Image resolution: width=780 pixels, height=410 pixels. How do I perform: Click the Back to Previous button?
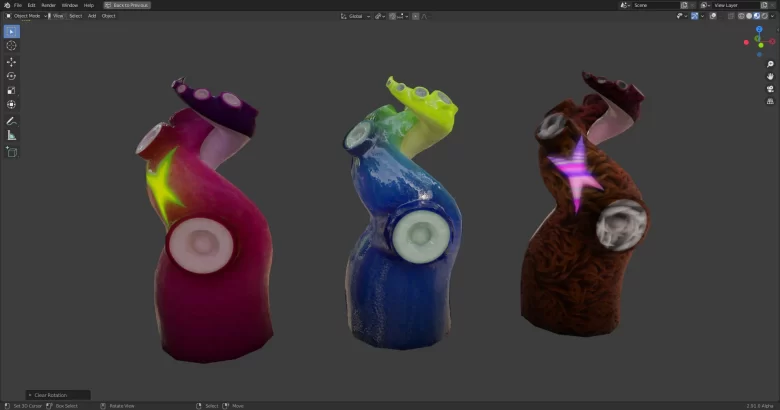tap(126, 5)
